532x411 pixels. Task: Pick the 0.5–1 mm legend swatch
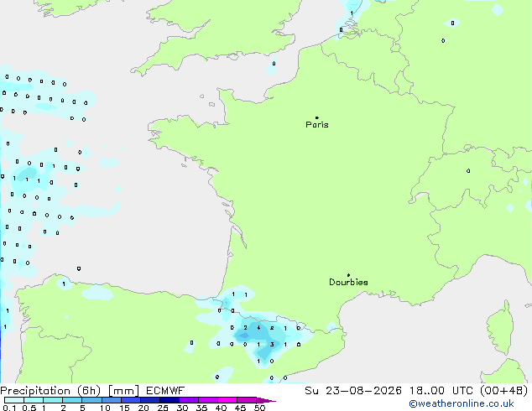tap(34, 400)
